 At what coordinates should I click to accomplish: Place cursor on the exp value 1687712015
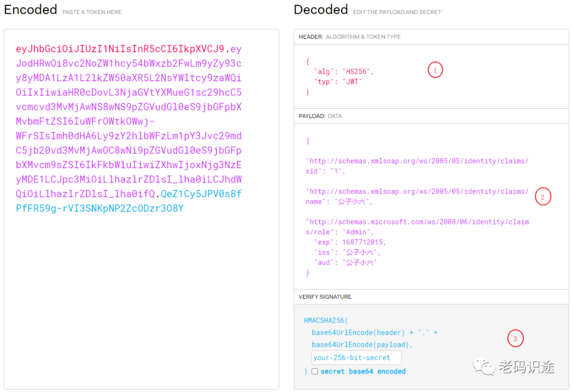[x=364, y=242]
